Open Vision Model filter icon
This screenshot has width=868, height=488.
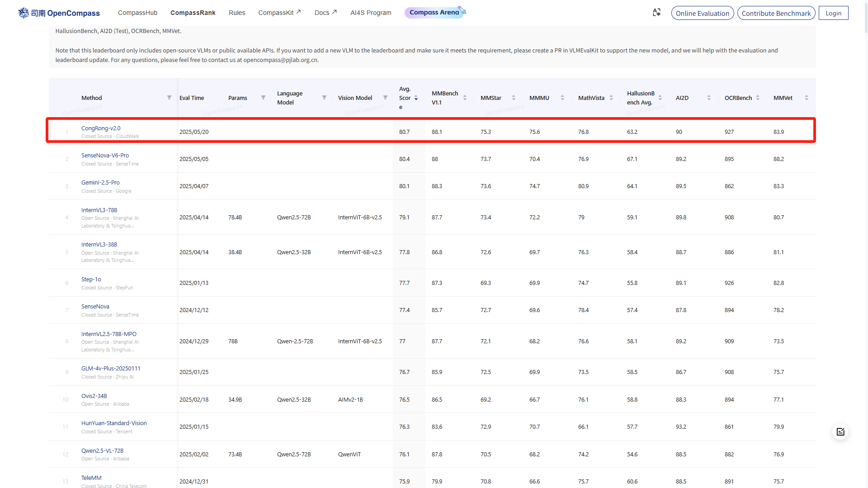point(385,98)
